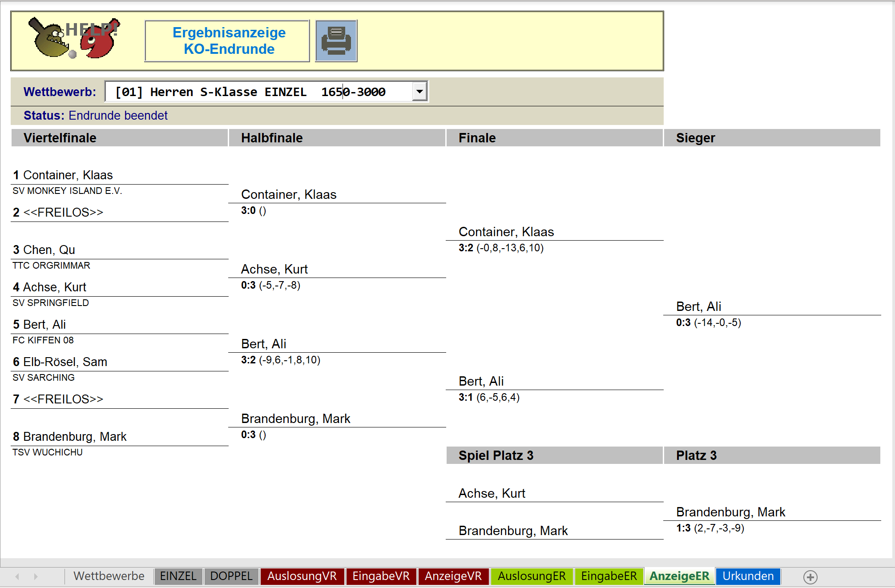This screenshot has width=895, height=588.
Task: Add a new sheet with plus icon
Action: coord(810,577)
